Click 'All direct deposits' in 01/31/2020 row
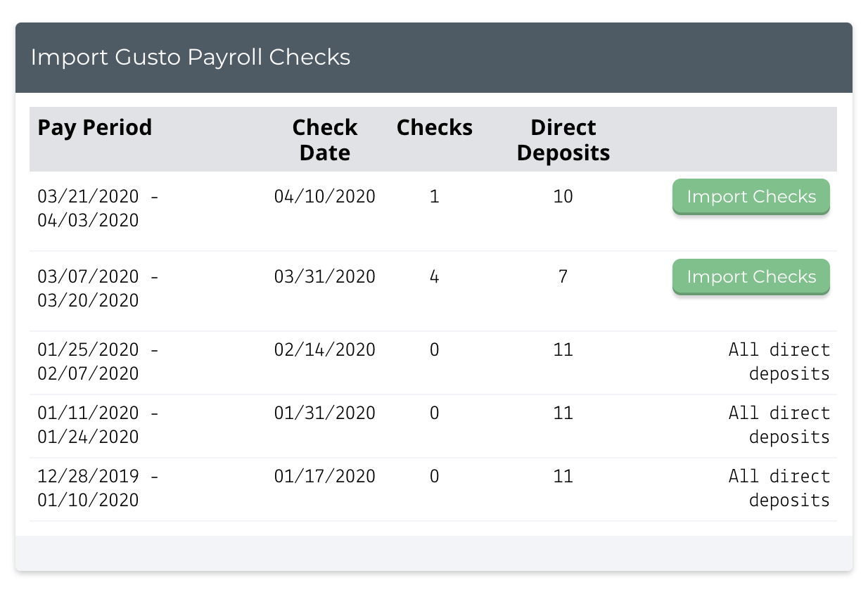868x592 pixels. tap(779, 425)
